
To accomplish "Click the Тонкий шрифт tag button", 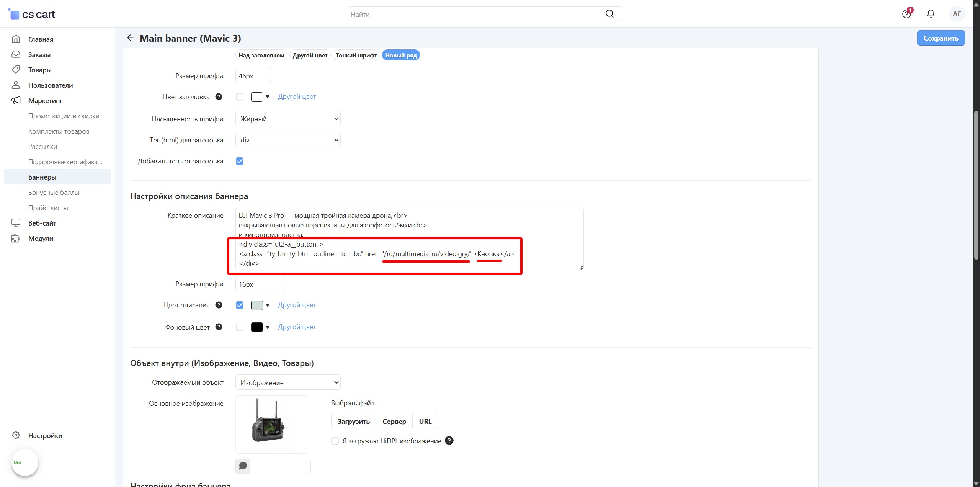I will point(356,55).
